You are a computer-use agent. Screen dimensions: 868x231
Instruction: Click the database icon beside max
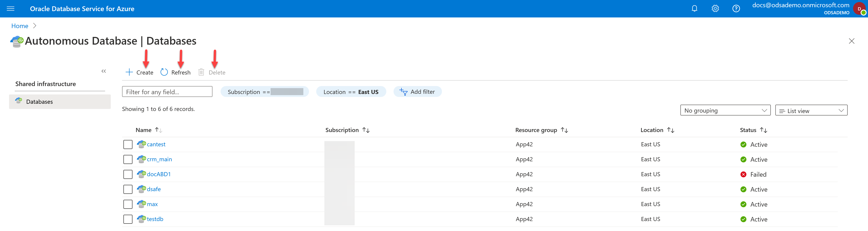142,204
